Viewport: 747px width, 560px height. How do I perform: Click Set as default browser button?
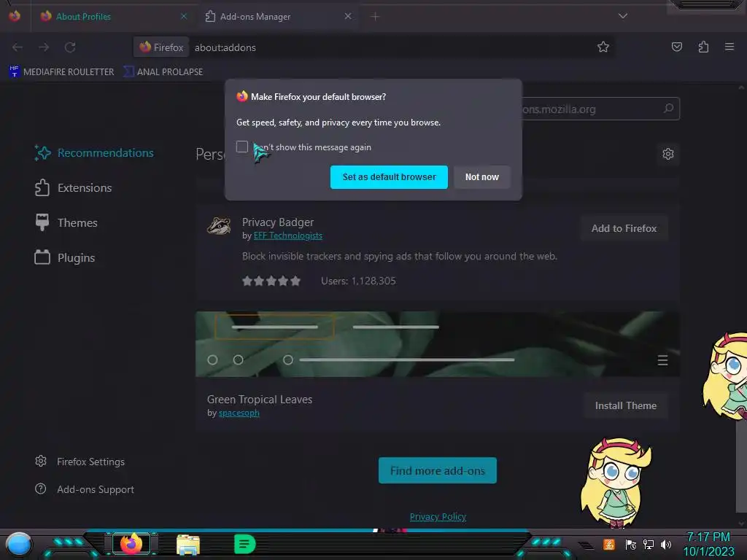coord(389,177)
